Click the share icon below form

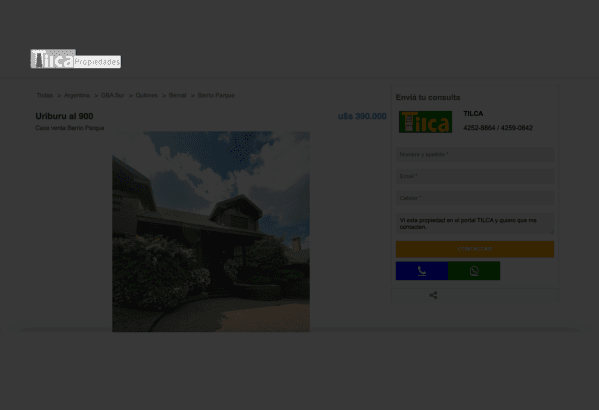tap(433, 295)
